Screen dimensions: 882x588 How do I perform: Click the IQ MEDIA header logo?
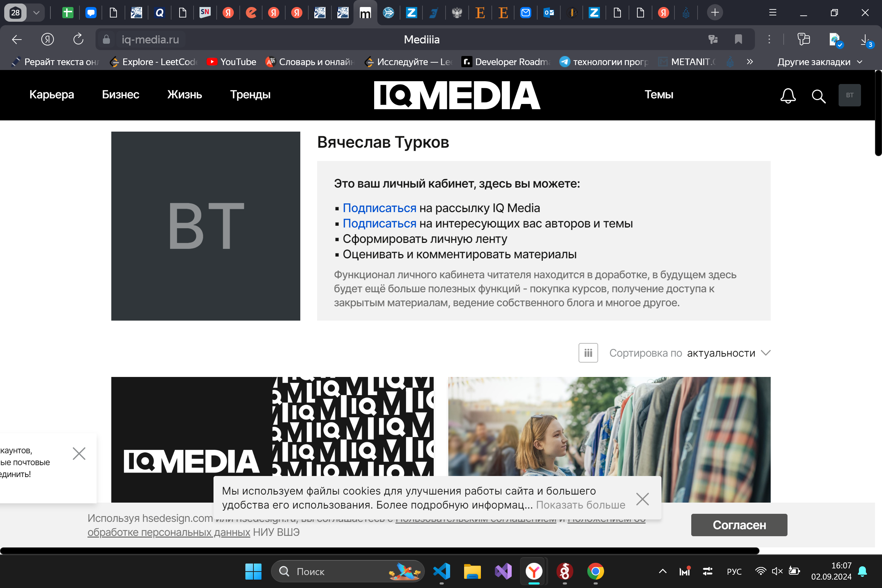[x=457, y=95]
